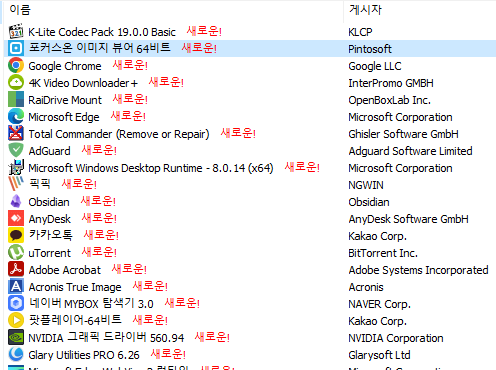The width and height of the screenshot is (496, 370).
Task: Click the K-Lite Codec Pack icon
Action: [x=16, y=32]
